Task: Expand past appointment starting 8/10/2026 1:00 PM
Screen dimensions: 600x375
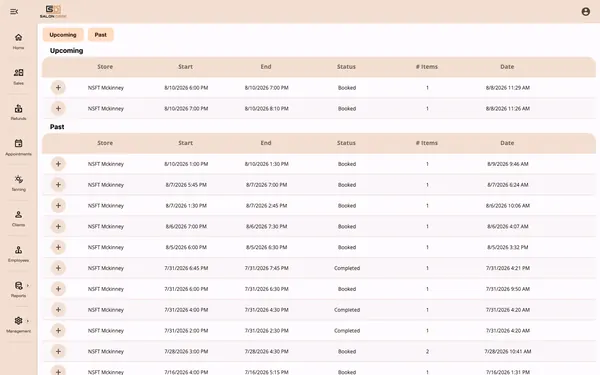Action: point(58,164)
